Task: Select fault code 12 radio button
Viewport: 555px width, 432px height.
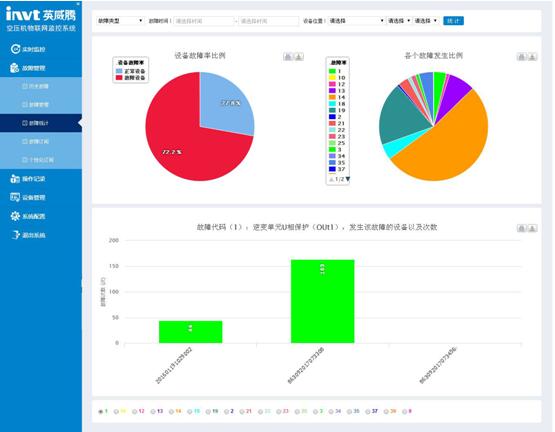Action: [x=135, y=411]
